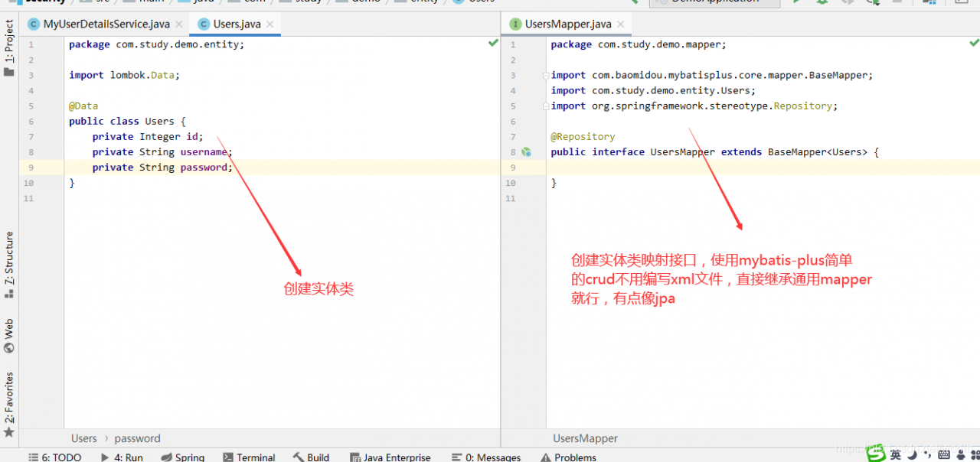
Task: Click 'import lombok.Data;' in Users.java
Action: [x=124, y=76]
